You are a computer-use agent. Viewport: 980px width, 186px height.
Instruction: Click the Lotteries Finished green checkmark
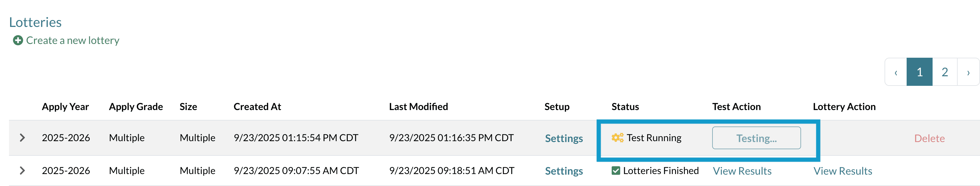point(616,170)
